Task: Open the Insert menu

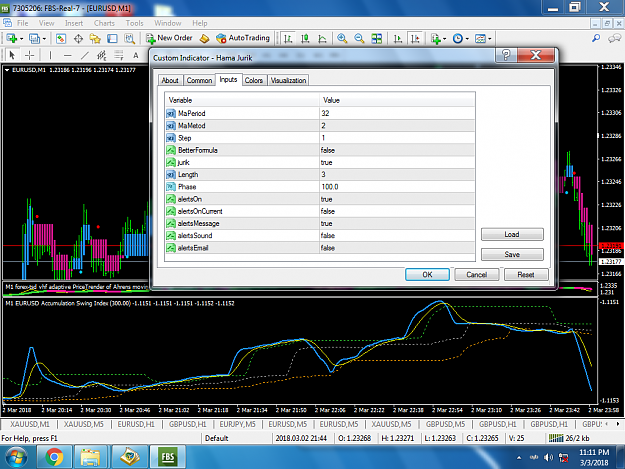Action: [74, 23]
